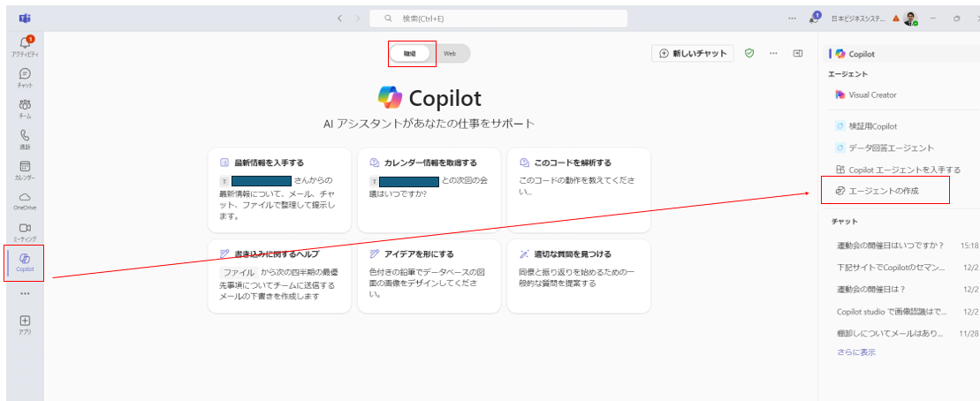Open more options ellipsis beside shield
The width and height of the screenshot is (980, 401).
pos(773,54)
